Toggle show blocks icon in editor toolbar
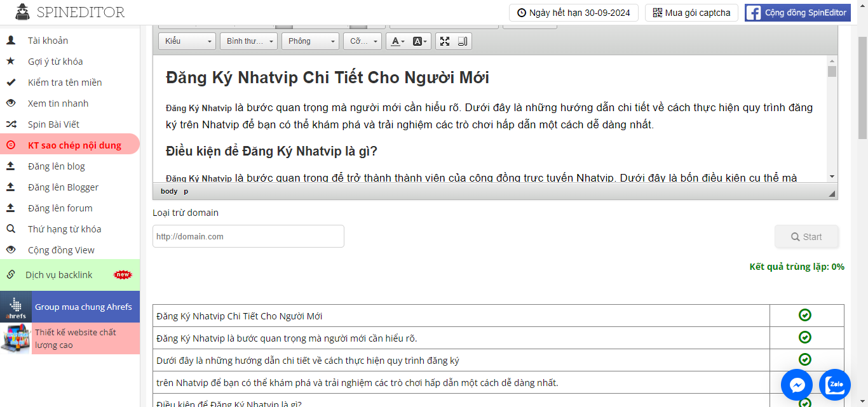The height and width of the screenshot is (407, 868). [463, 41]
